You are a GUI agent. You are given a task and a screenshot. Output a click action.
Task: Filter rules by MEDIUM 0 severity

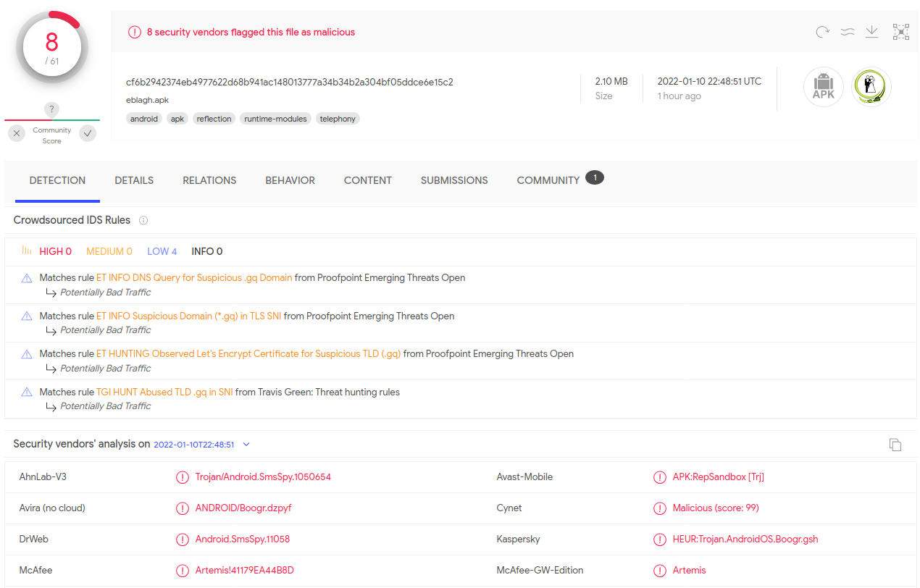click(x=109, y=251)
